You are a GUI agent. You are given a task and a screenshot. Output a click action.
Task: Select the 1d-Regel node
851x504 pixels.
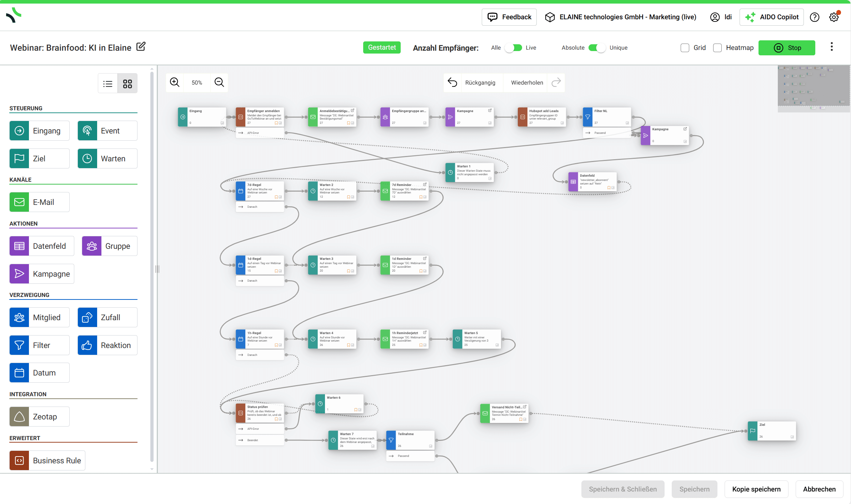pos(260,265)
